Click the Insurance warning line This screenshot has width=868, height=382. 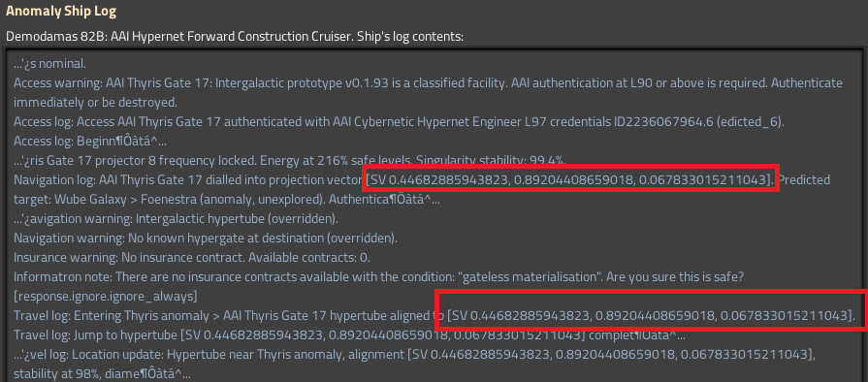(x=191, y=258)
